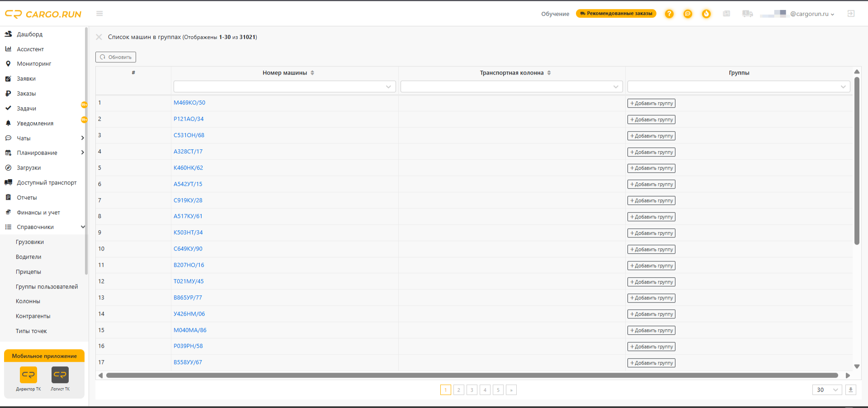The width and height of the screenshot is (868, 408).
Task: Select Прицепы submenu item
Action: (28, 272)
